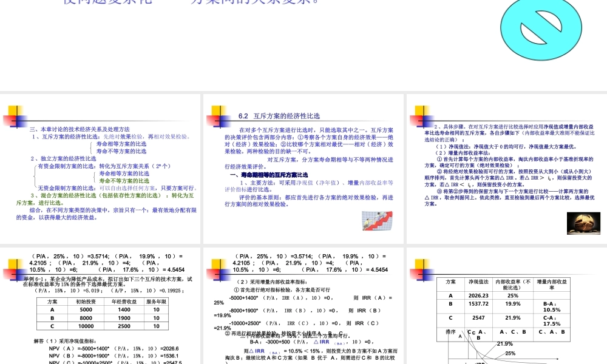The width and height of the screenshot is (607, 364).
Task: Click cell showing 21.9% for scheme C
Action: tap(512, 318)
